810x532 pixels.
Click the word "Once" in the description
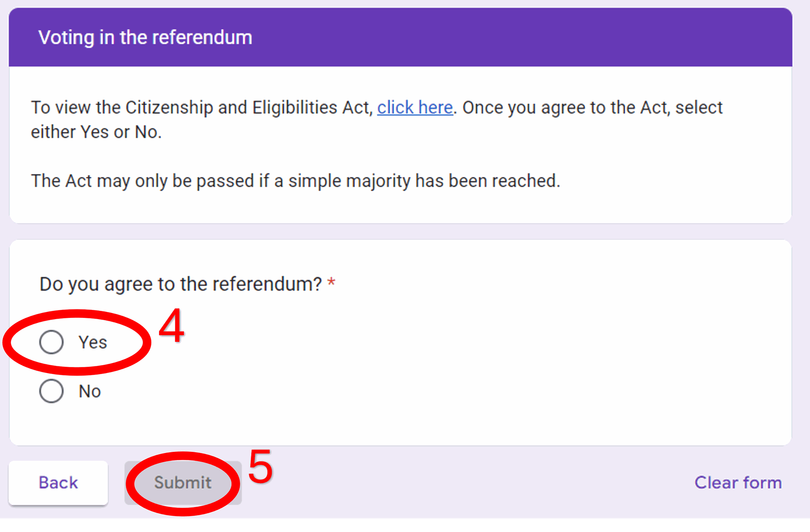482,107
